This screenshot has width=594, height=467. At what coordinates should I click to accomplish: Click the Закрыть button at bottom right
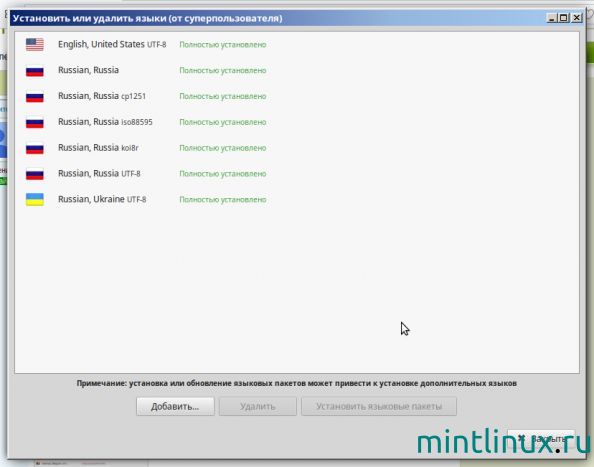[x=541, y=439]
